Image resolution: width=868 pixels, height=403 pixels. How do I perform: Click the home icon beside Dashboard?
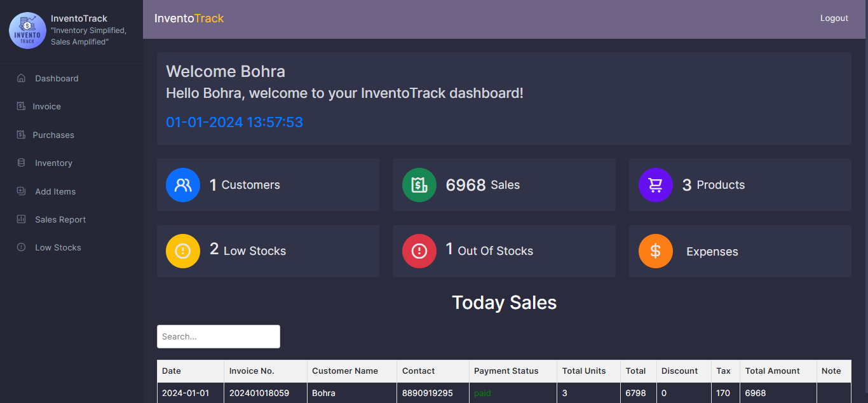21,78
